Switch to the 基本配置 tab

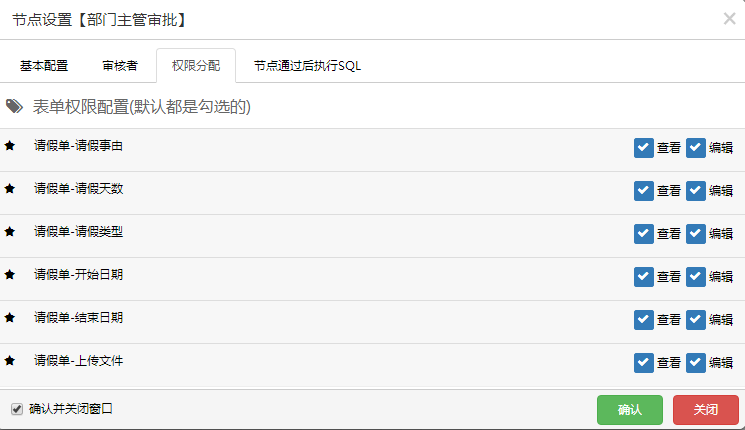coord(44,66)
